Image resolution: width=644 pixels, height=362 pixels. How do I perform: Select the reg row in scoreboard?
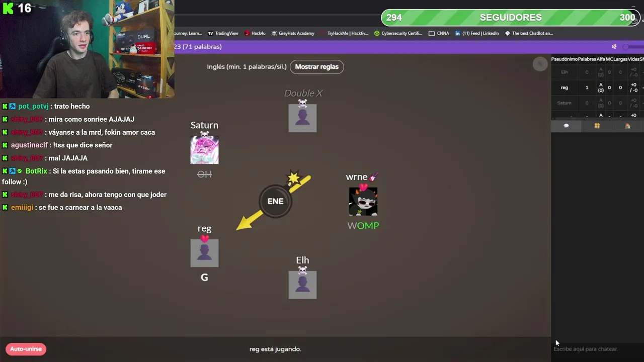coord(598,87)
